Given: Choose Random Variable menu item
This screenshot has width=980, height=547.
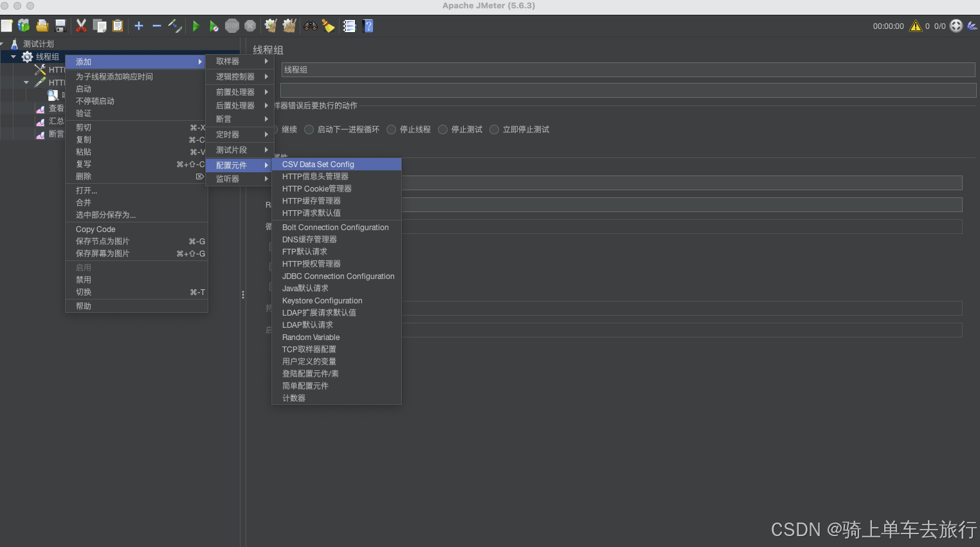Looking at the screenshot, I should click(337, 337).
